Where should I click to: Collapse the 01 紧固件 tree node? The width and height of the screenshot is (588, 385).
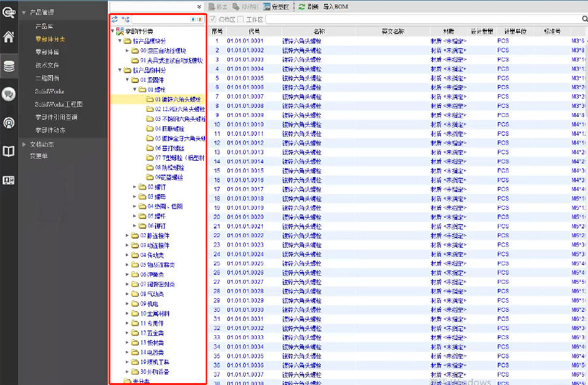(127, 79)
